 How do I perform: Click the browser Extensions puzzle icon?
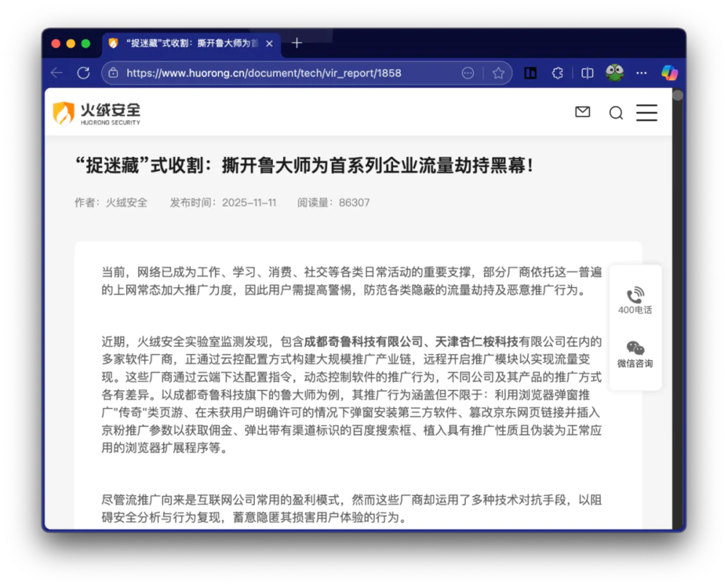(558, 73)
